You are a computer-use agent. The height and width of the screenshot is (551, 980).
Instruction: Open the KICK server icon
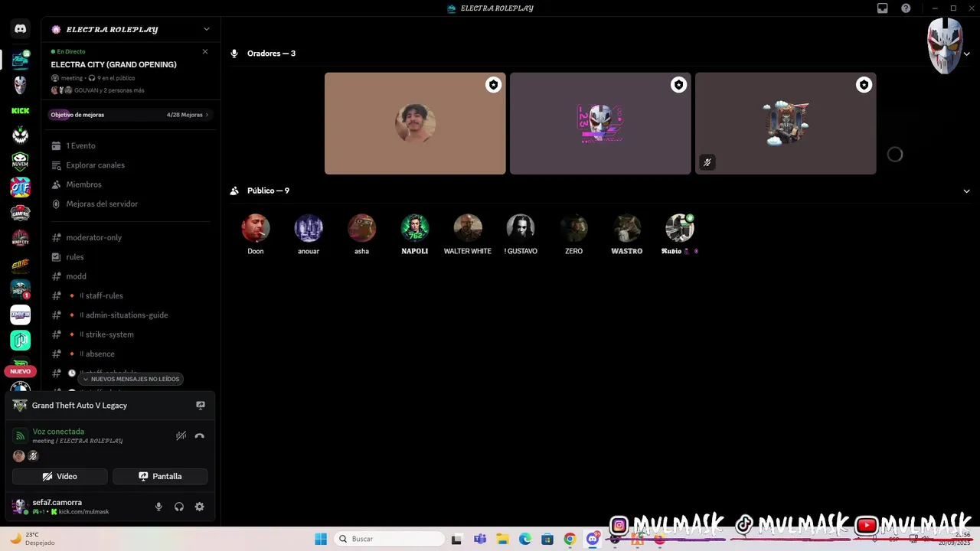21,111
